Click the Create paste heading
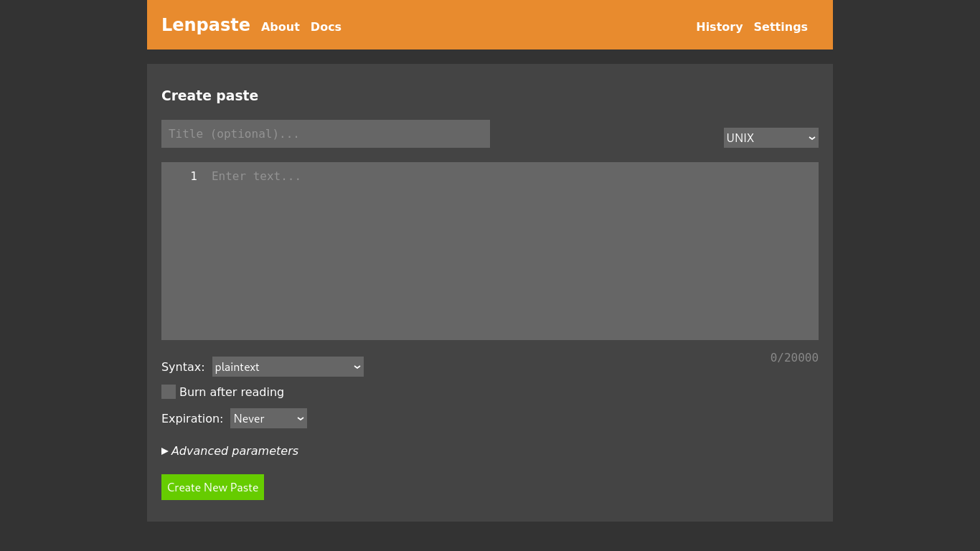This screenshot has height=551, width=980. (209, 95)
